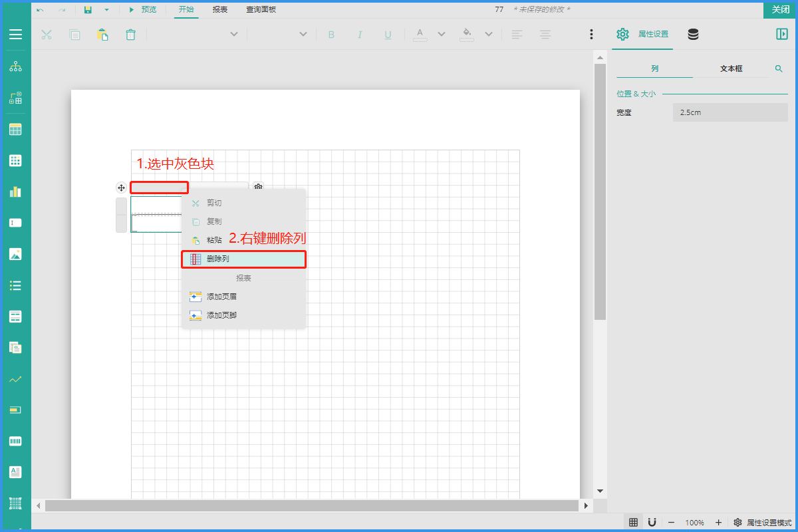Select the image tool in sidebar
The width and height of the screenshot is (798, 532).
[x=15, y=254]
